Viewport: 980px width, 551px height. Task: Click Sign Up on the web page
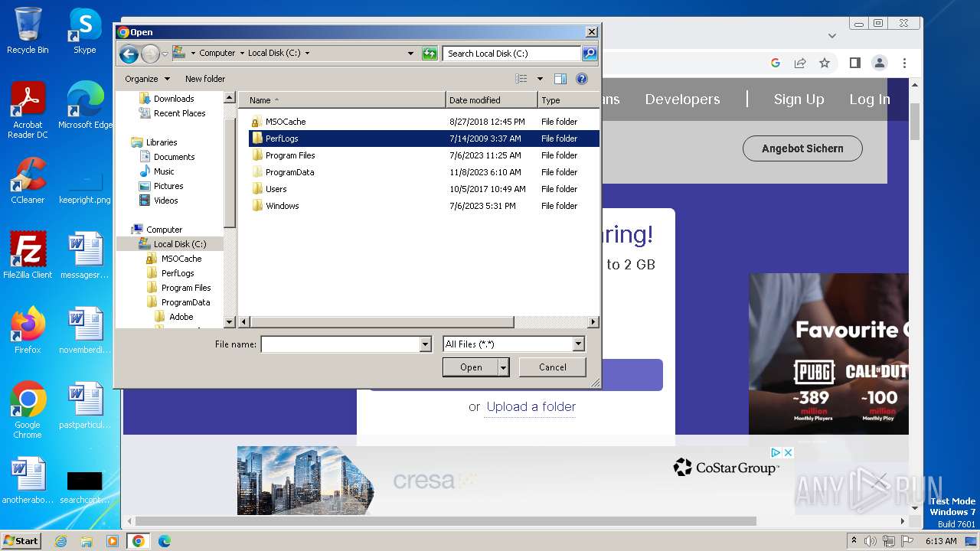pos(799,99)
